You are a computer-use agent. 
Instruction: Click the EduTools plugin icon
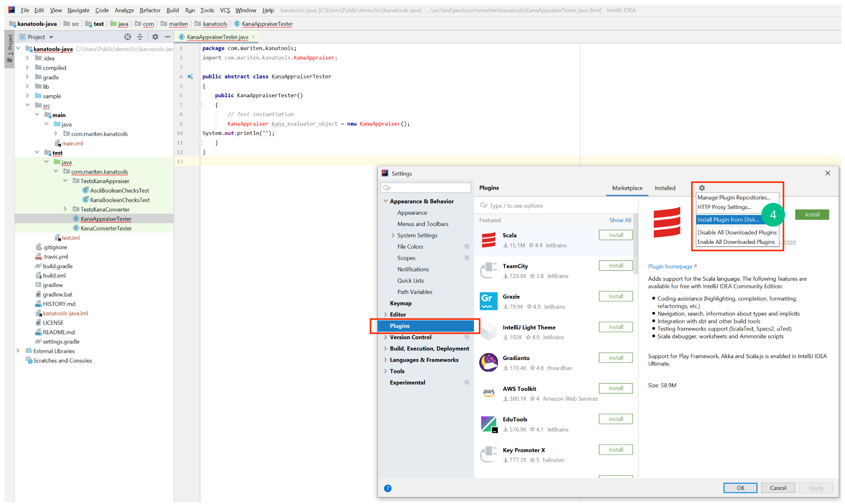489,424
